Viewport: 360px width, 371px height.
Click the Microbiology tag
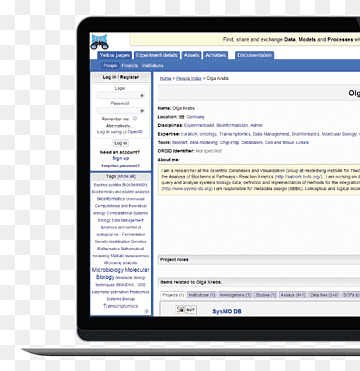[108, 270]
